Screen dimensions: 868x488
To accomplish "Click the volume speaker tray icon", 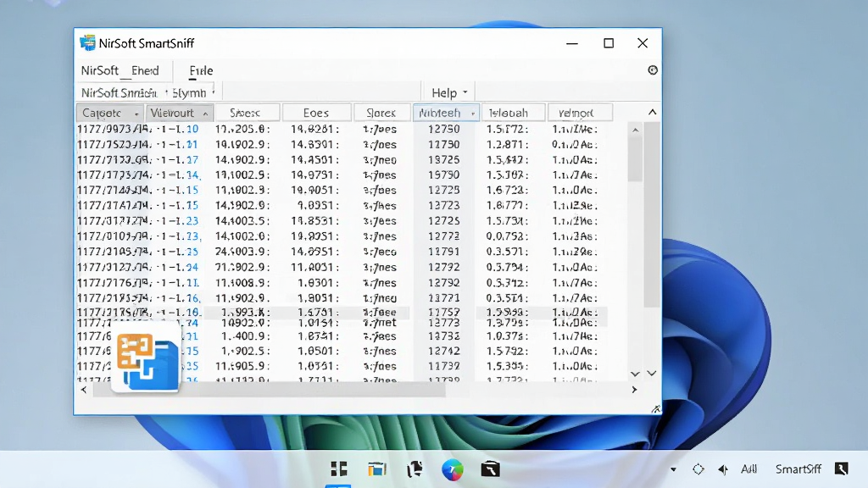I will coord(723,469).
